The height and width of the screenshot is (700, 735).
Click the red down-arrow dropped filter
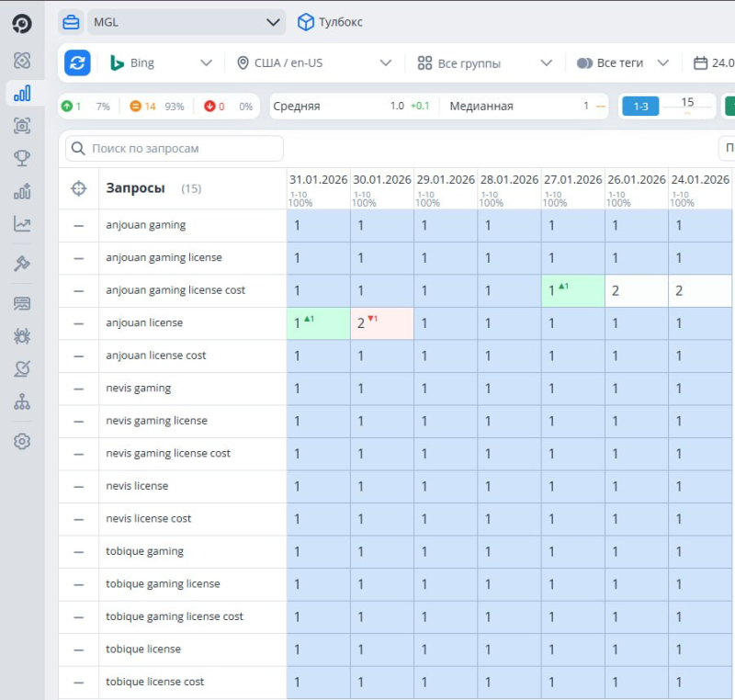click(209, 107)
